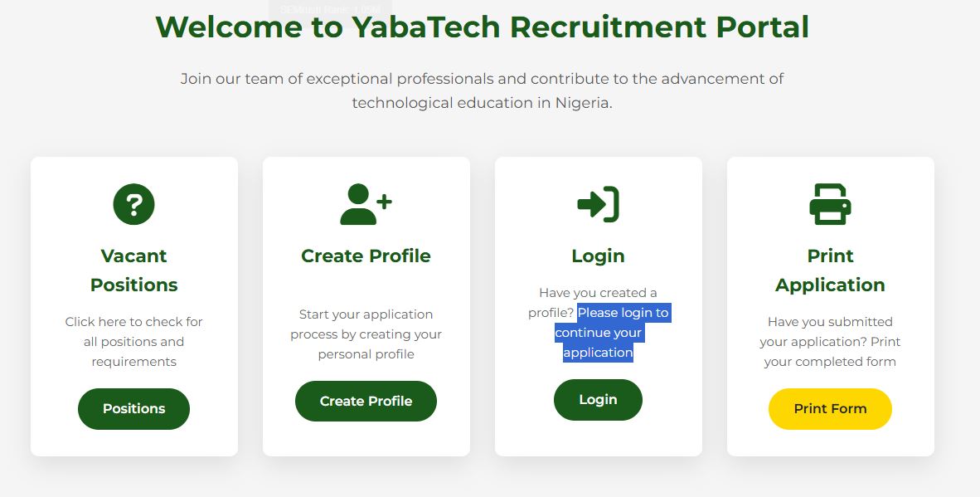Image resolution: width=980 pixels, height=497 pixels.
Task: Click the Welcome to YabaTech Recruitment Portal heading
Action: [x=483, y=27]
